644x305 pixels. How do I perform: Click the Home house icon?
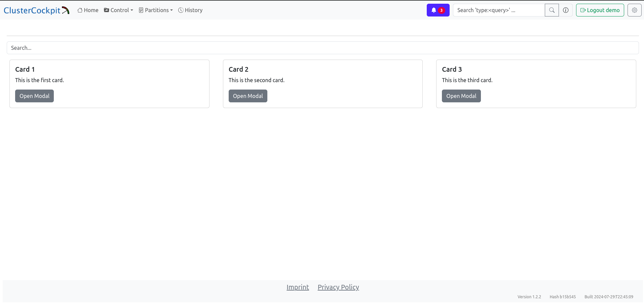pos(80,10)
